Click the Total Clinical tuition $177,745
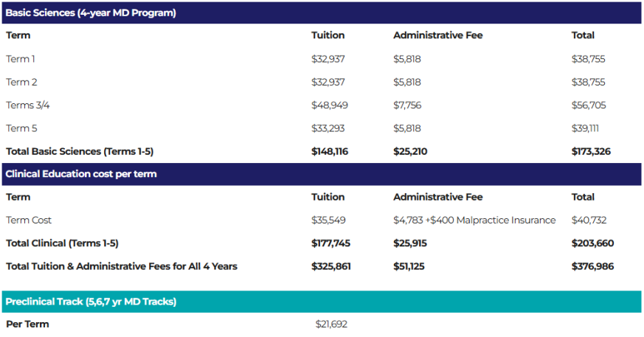The width and height of the screenshot is (644, 337). pyautogui.click(x=330, y=243)
